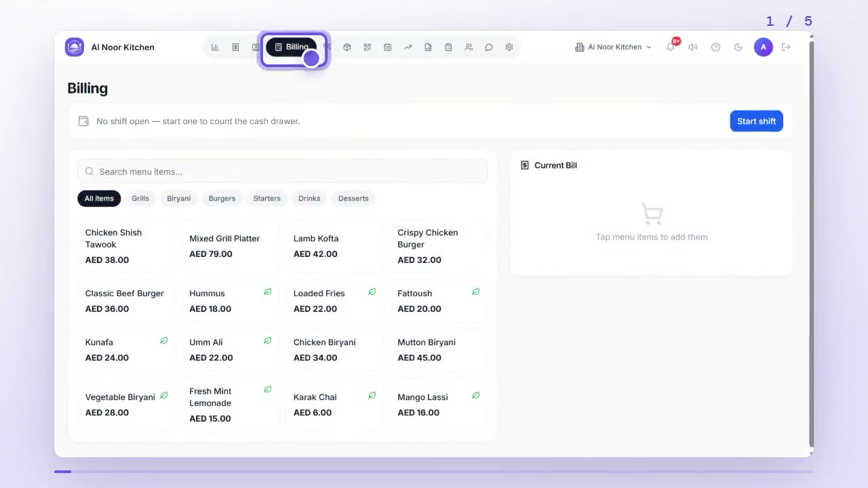
Task: Click the Billing page heading
Action: tap(87, 88)
